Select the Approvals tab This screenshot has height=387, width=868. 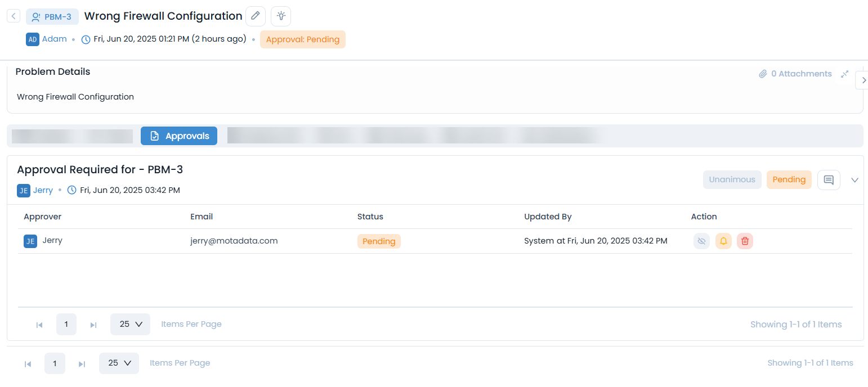(x=179, y=136)
